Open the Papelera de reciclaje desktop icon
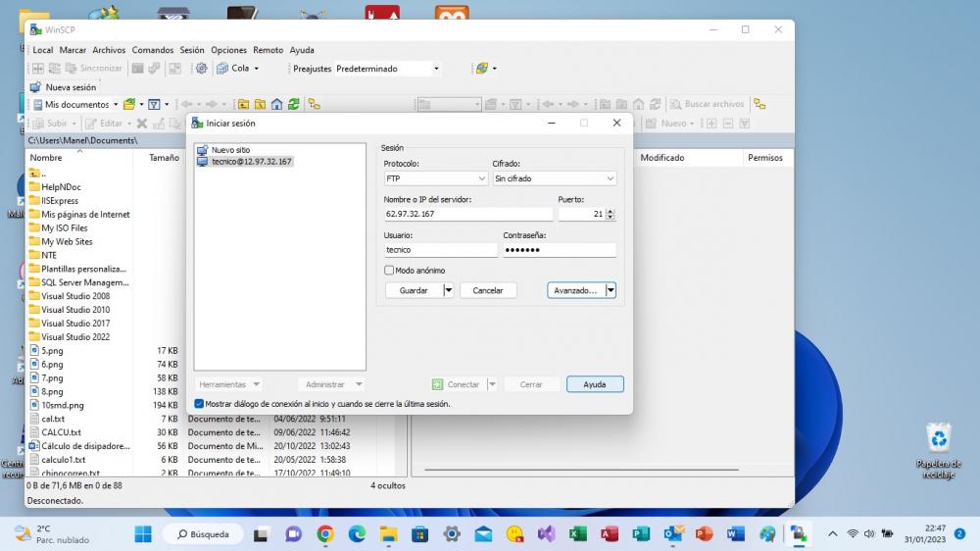Screen dimensions: 980x551 (x=939, y=450)
